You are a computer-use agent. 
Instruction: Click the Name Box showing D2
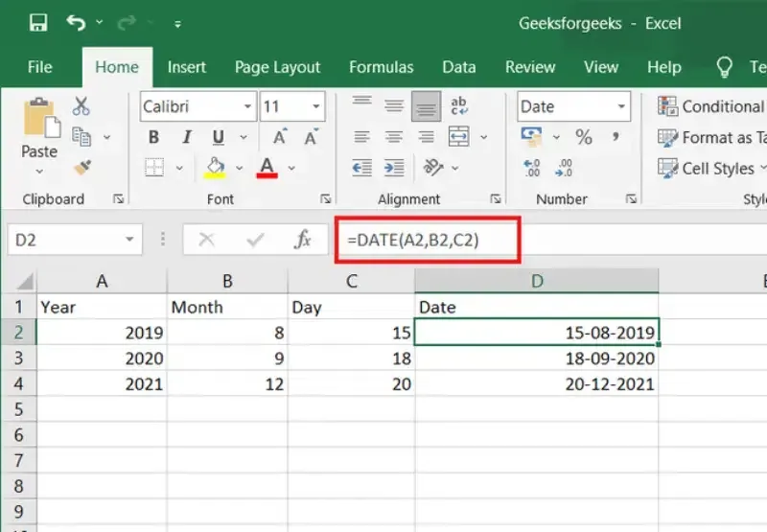75,240
